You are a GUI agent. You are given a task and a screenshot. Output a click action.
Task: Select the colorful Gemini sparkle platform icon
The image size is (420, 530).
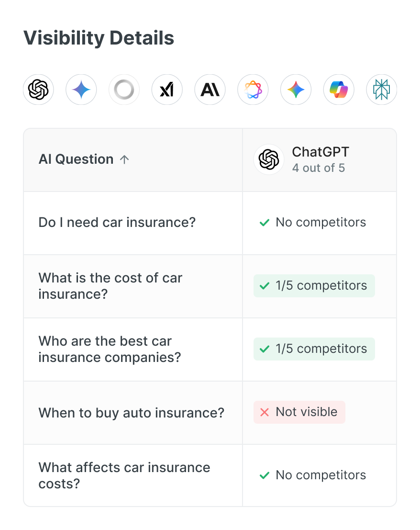(x=296, y=90)
